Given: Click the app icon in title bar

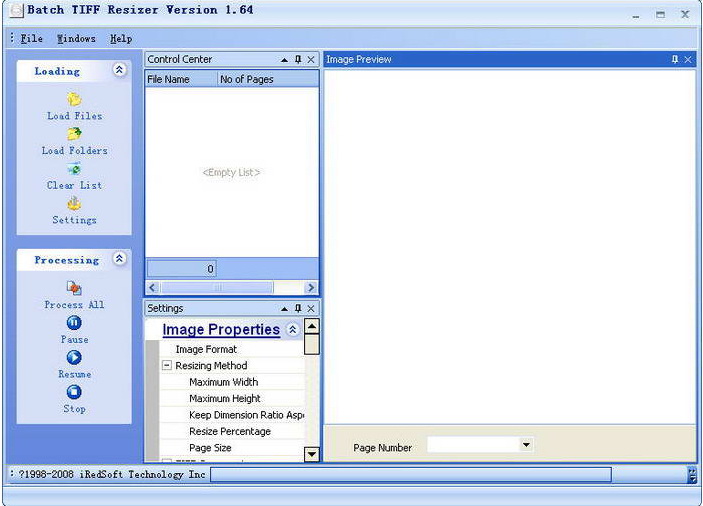Looking at the screenshot, I should pyautogui.click(x=17, y=10).
